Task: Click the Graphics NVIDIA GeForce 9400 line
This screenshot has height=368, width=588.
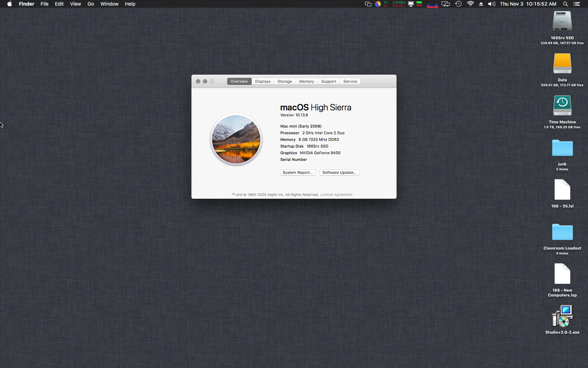Action: coord(310,153)
